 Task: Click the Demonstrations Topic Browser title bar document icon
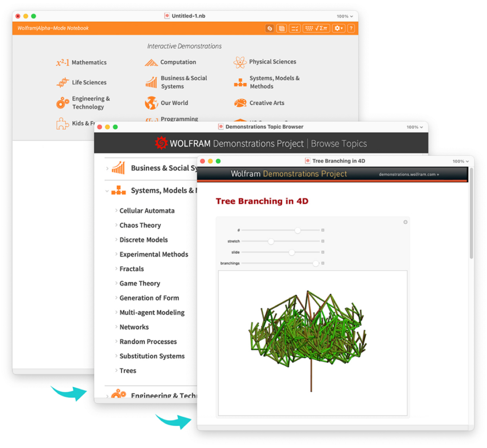pyautogui.click(x=221, y=127)
